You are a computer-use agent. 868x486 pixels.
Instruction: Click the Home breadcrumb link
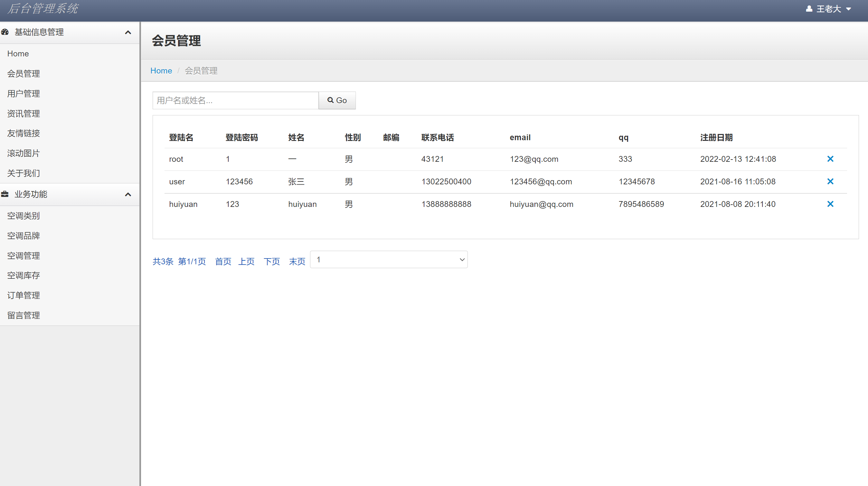coord(161,71)
